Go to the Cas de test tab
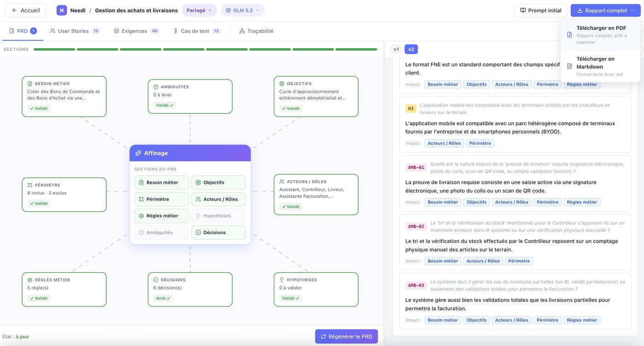This screenshot has height=346, width=644. pyautogui.click(x=197, y=31)
